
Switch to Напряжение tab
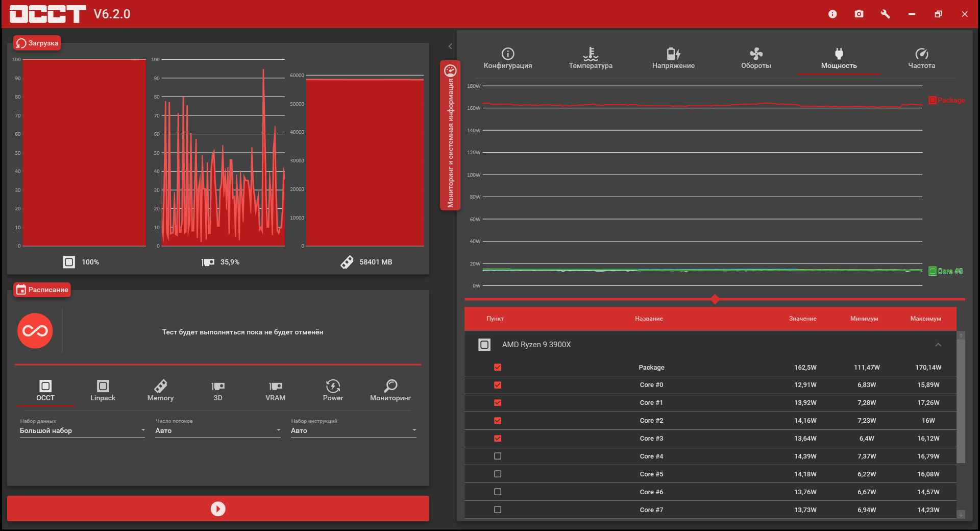(673, 58)
